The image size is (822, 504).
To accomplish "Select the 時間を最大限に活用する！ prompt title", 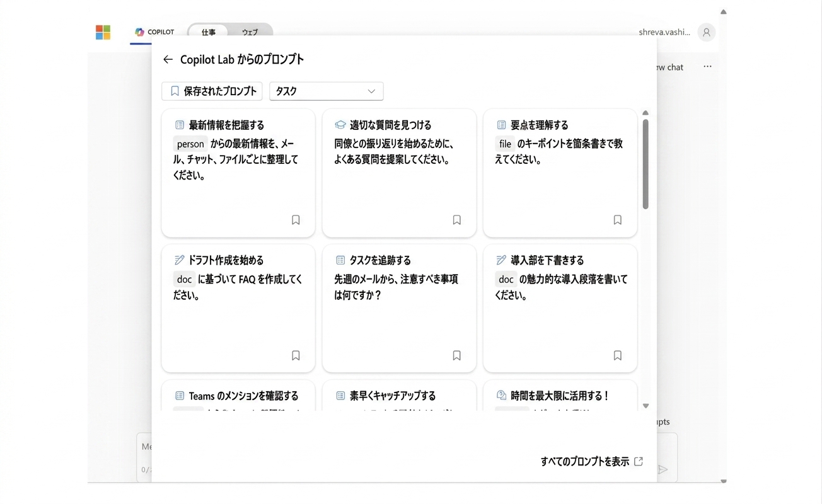I will (560, 396).
